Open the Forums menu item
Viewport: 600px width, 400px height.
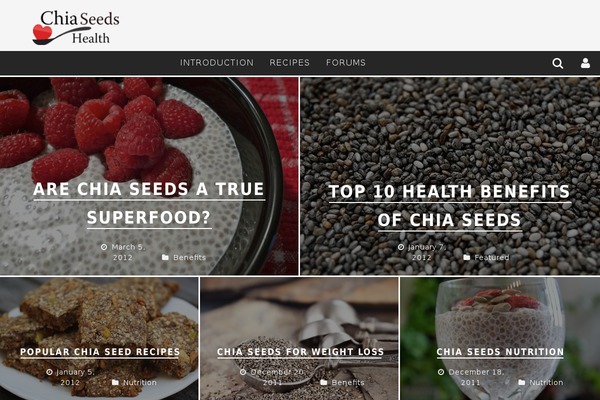[x=346, y=63]
